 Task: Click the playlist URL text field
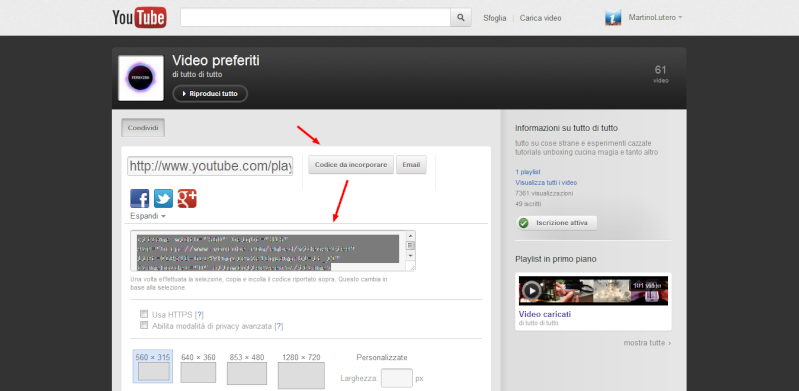tap(210, 166)
